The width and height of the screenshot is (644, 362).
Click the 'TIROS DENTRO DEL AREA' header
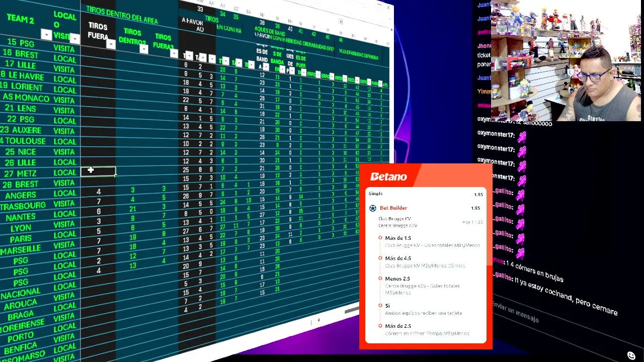pos(122,15)
